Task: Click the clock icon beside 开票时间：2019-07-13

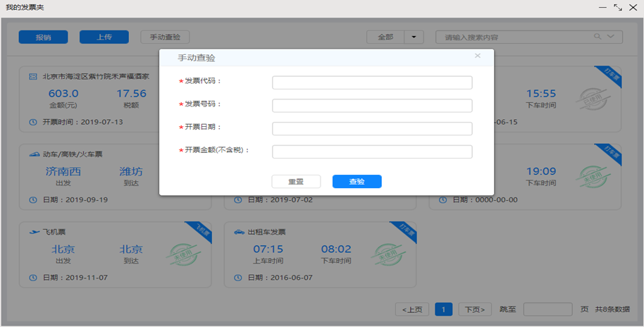Action: pos(33,122)
